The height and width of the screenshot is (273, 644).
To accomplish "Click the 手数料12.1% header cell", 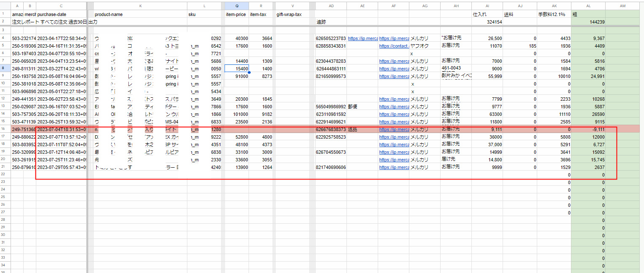I will pyautogui.click(x=554, y=14).
